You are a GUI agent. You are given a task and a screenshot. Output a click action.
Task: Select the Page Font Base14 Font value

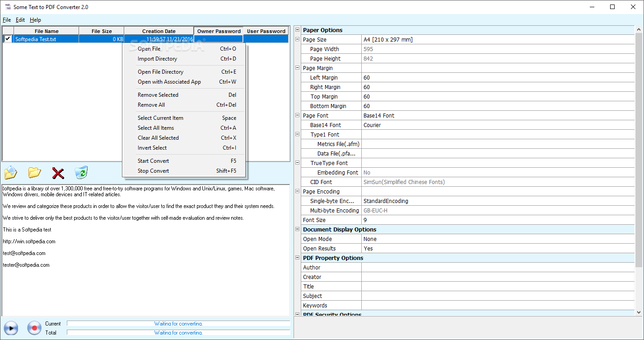point(498,116)
